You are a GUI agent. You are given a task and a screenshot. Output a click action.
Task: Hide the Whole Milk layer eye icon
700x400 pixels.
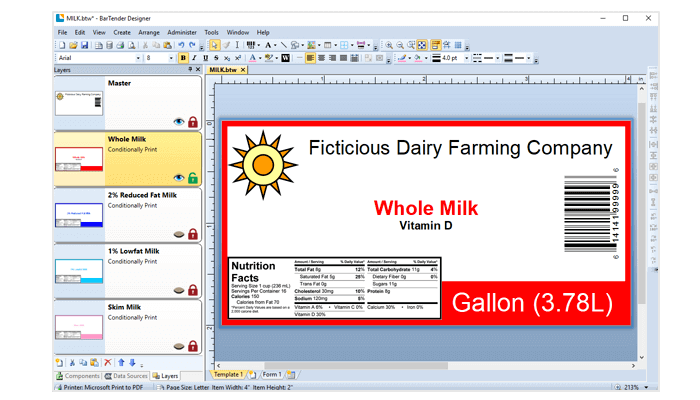pos(179,178)
